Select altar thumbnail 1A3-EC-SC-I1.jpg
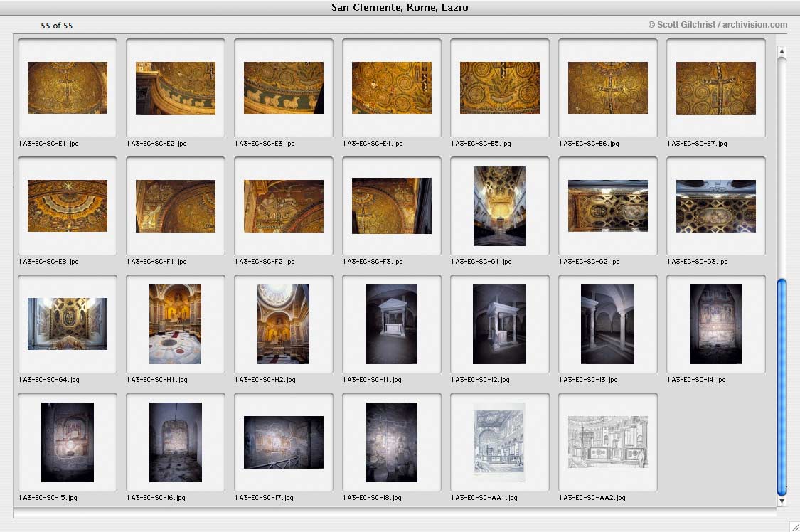This screenshot has height=532, width=800. (392, 324)
